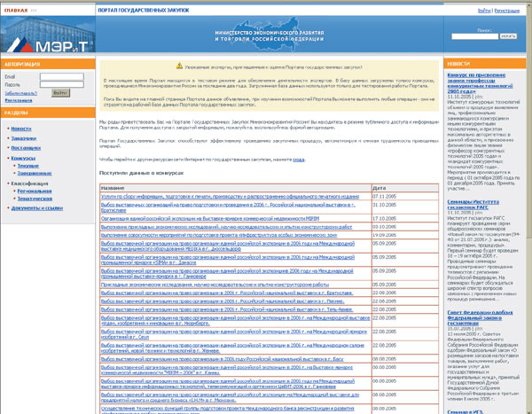Click the МЭРиТ logo in the header

pyautogui.click(x=48, y=45)
